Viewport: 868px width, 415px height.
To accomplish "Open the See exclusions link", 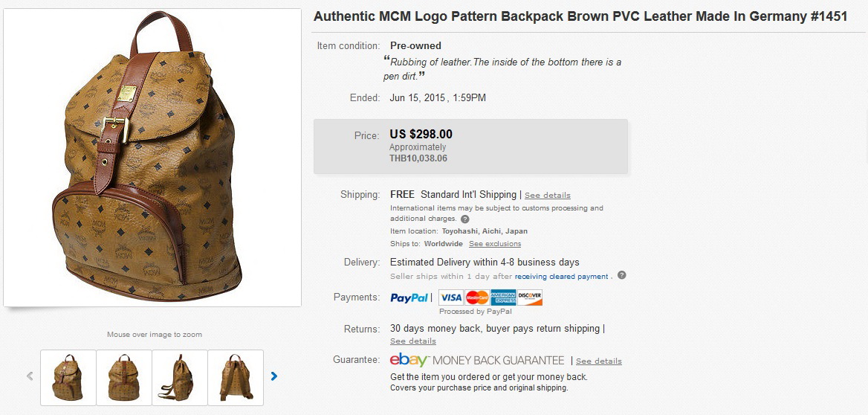I will (495, 244).
